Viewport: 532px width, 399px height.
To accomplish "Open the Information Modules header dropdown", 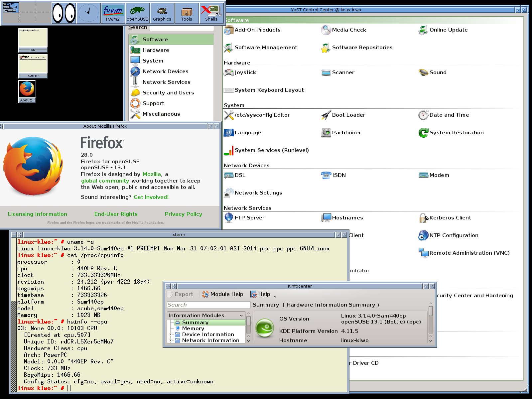I will 241,316.
